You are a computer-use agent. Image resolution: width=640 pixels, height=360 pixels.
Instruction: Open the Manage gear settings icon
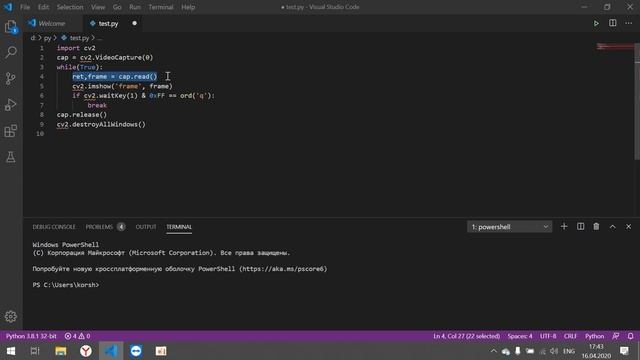point(11,316)
